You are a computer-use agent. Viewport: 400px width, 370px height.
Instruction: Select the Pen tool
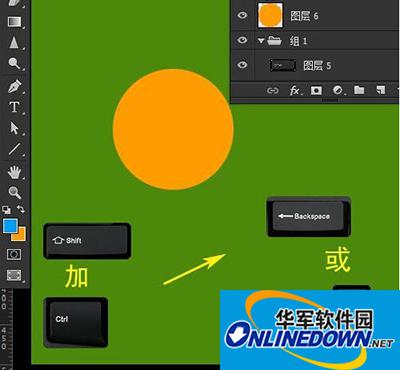coord(14,86)
